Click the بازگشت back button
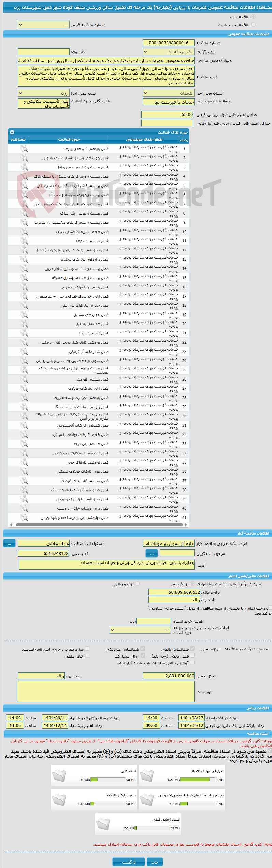The height and width of the screenshot is (868, 272). (129, 862)
